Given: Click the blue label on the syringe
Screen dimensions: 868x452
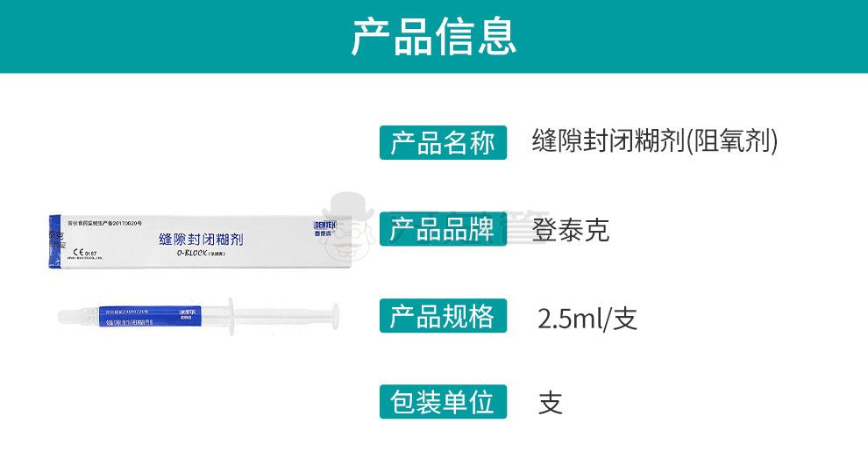Looking at the screenshot, I should click(x=149, y=316).
